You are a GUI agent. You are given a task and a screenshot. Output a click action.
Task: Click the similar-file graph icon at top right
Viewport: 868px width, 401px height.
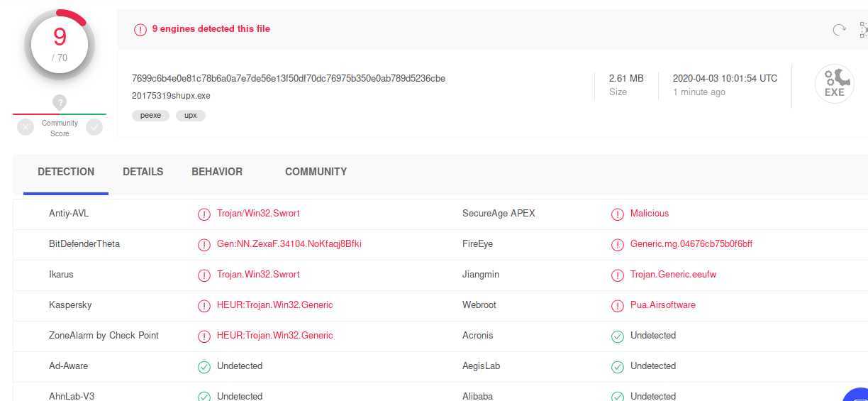tap(864, 30)
